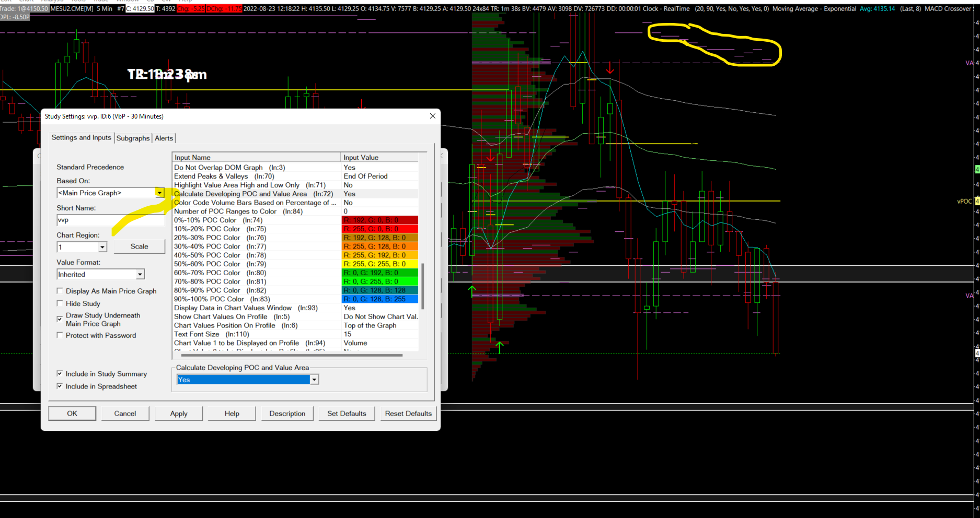Expand the Value Format dropdown
The width and height of the screenshot is (980, 518).
140,274
